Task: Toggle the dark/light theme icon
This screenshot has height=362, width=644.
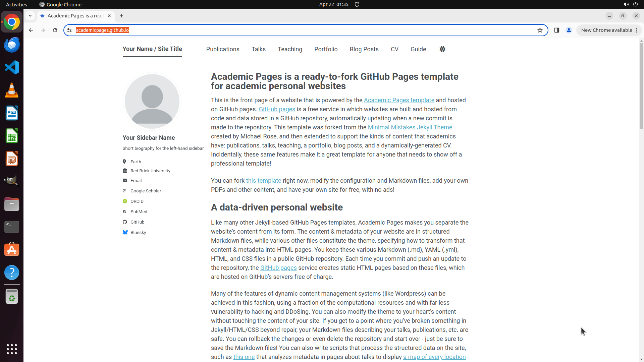Action: (x=442, y=49)
